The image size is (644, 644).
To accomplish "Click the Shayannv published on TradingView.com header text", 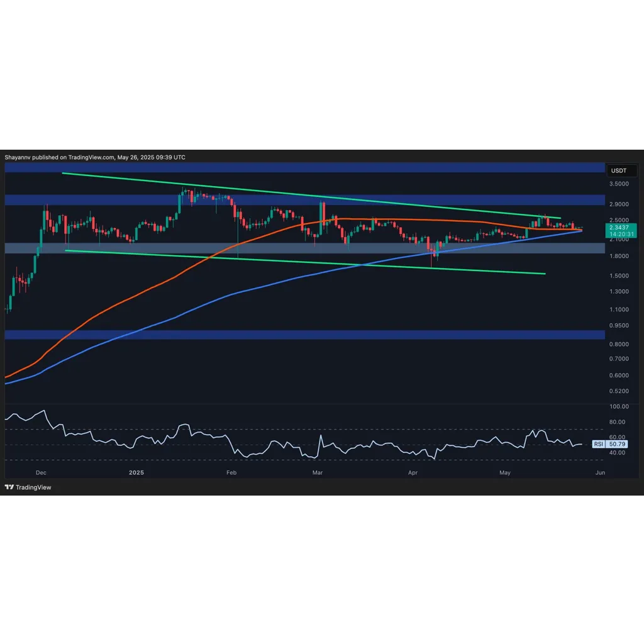I will coord(95,157).
